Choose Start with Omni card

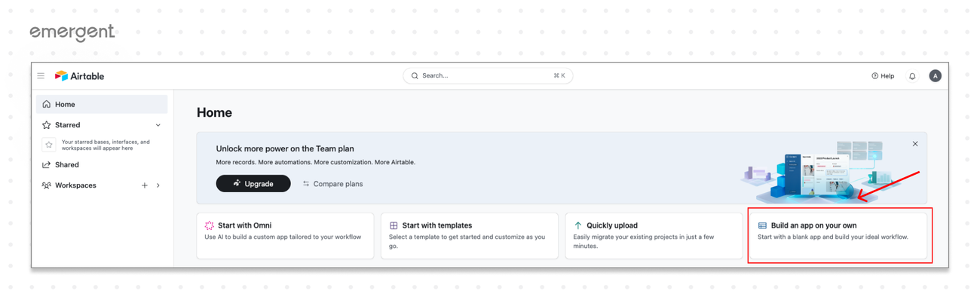pos(285,235)
